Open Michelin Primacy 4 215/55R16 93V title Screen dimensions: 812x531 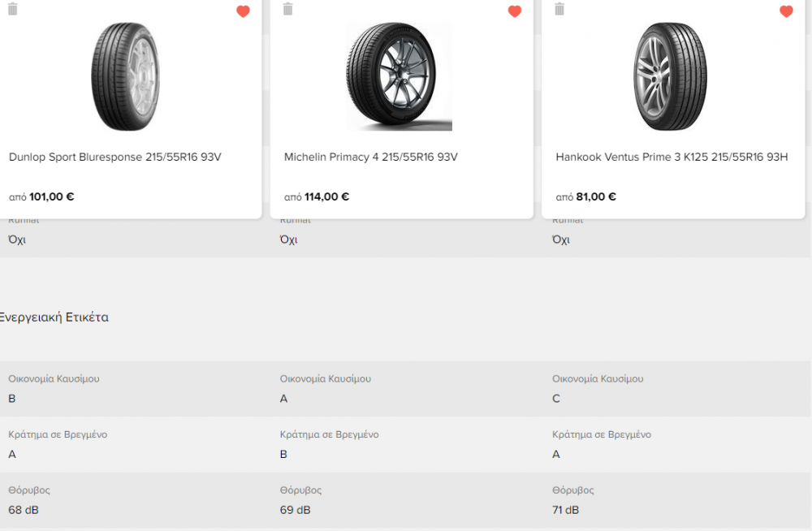pos(371,157)
